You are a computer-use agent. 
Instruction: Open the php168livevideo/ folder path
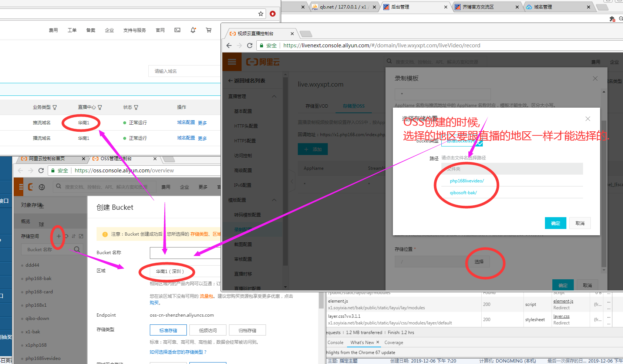click(x=467, y=181)
